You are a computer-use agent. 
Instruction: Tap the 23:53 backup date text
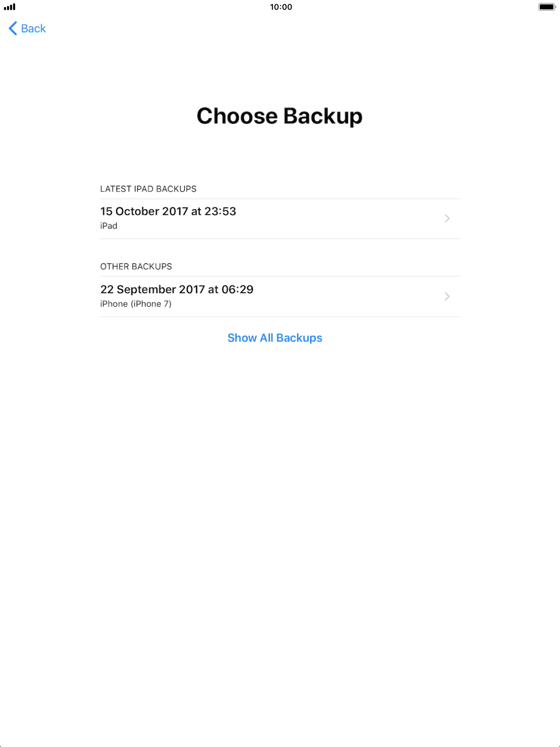[168, 211]
